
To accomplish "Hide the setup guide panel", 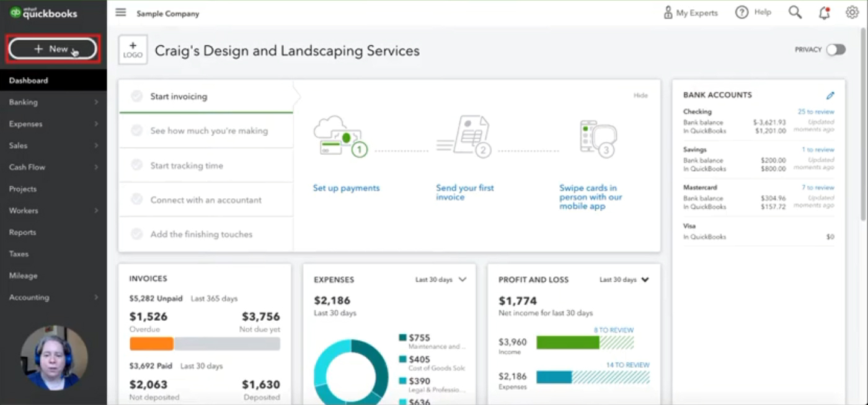I will pyautogui.click(x=640, y=95).
